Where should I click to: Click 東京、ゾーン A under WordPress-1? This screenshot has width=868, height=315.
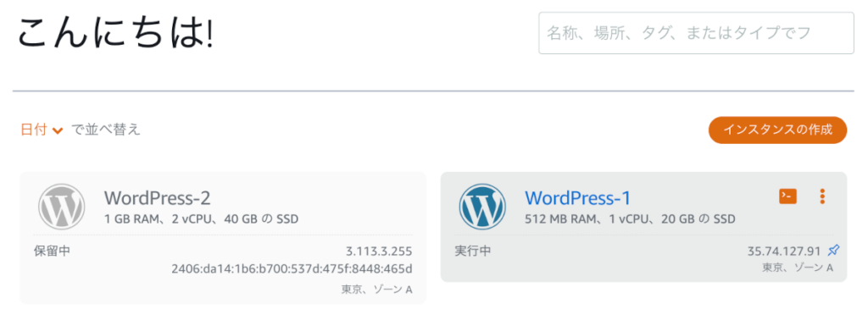pyautogui.click(x=798, y=268)
